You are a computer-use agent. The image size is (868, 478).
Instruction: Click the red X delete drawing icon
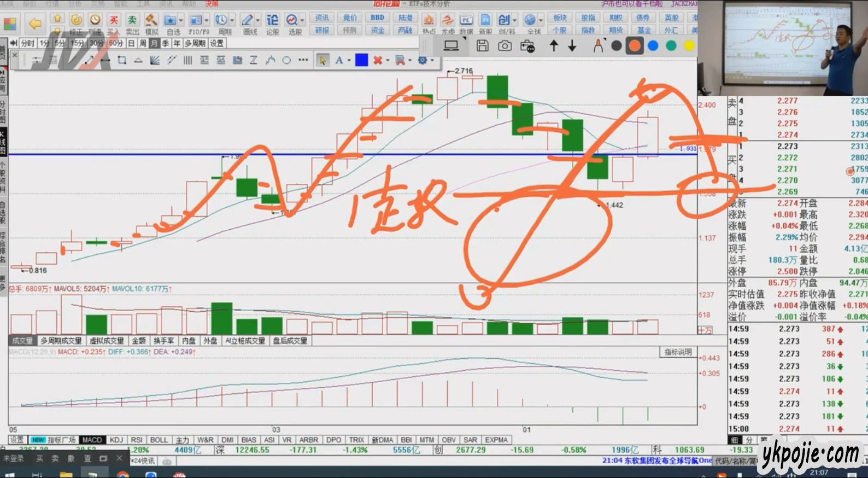click(377, 60)
